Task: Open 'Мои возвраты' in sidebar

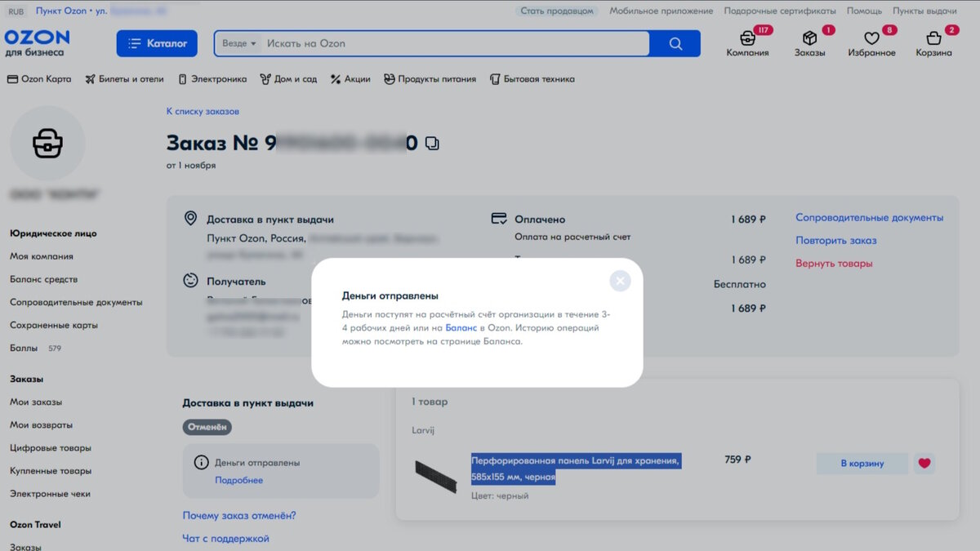Action: click(x=41, y=424)
